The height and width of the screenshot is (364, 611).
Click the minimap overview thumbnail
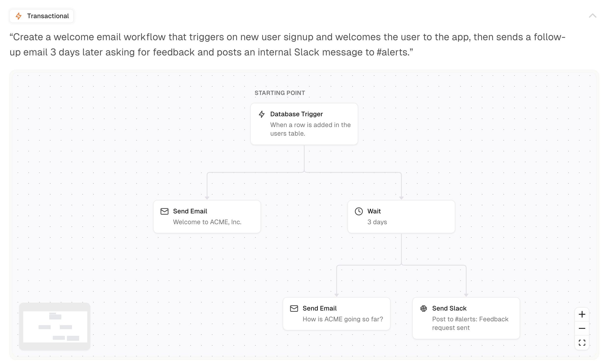(55, 326)
